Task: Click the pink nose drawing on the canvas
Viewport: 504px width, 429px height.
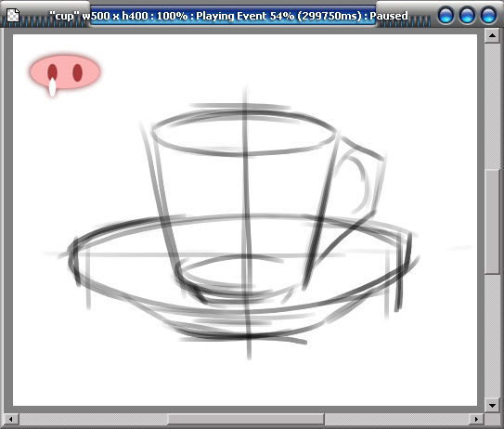Action: pos(65,72)
